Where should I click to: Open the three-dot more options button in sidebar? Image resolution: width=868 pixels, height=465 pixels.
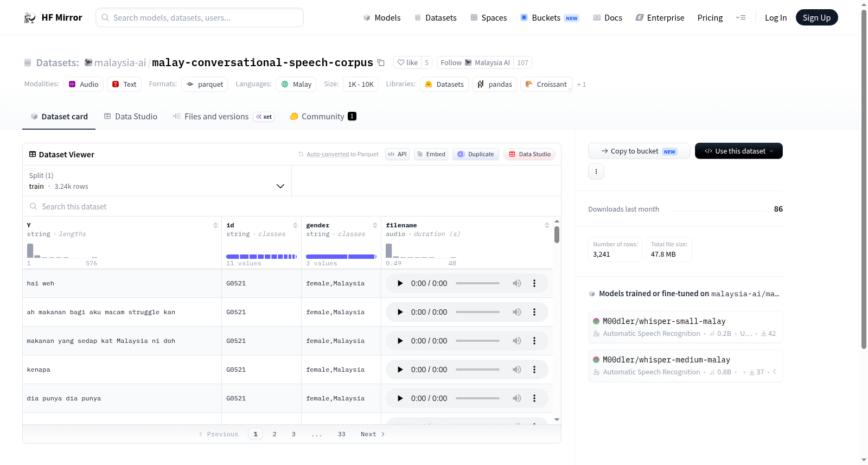point(596,171)
